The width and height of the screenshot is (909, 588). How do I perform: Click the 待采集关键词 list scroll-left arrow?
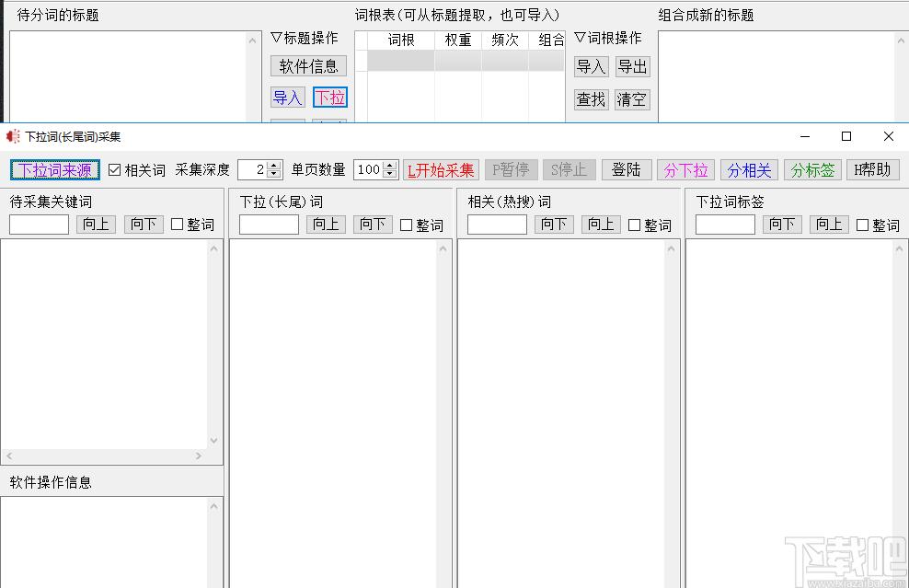(x=9, y=456)
